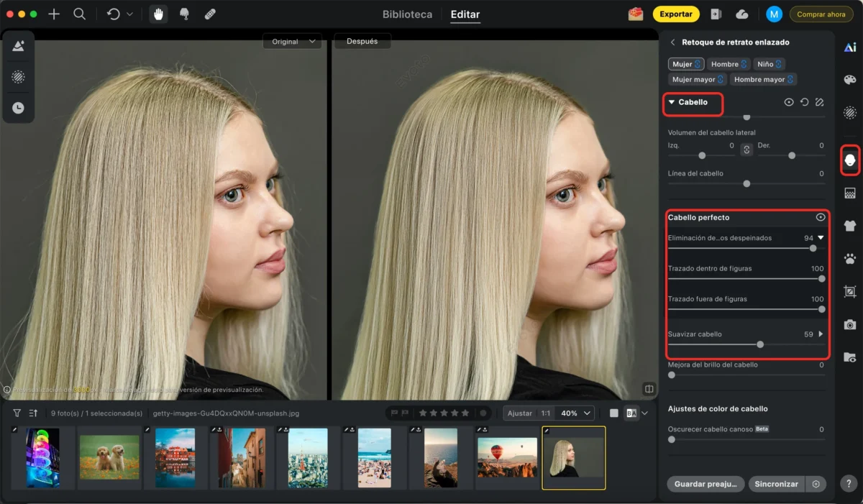Open the filmstrip filter funnel icon

tap(17, 413)
